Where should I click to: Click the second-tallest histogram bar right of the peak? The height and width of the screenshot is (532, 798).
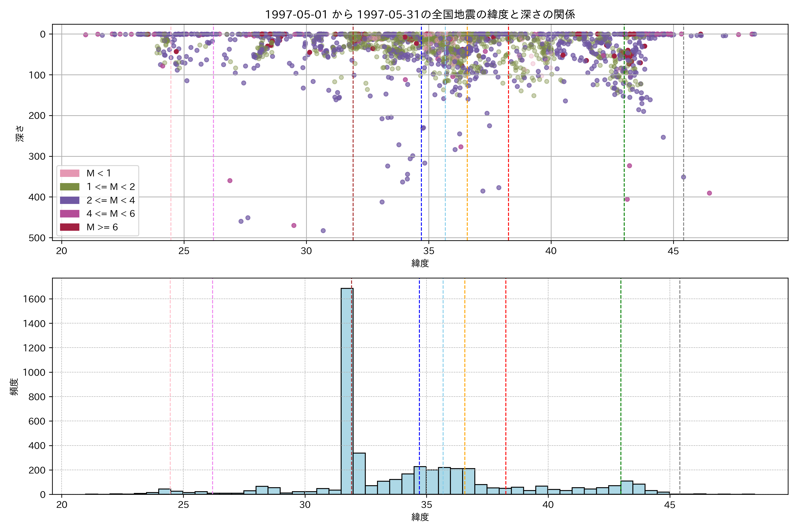(359, 473)
